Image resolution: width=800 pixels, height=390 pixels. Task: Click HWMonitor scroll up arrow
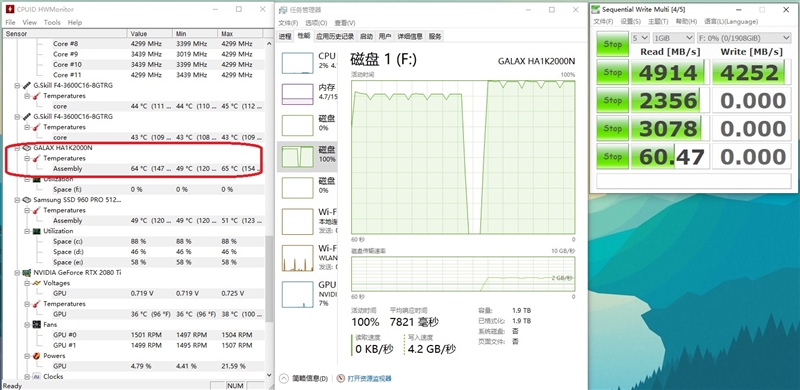click(x=269, y=44)
